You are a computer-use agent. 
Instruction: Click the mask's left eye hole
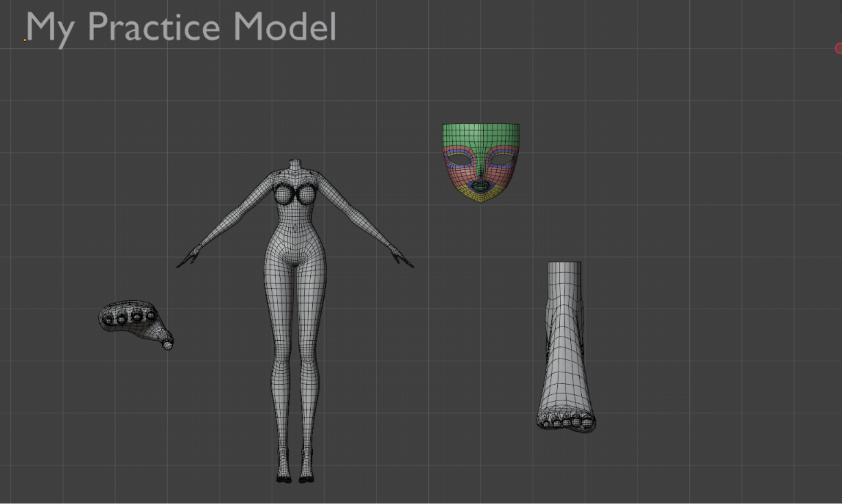click(458, 160)
